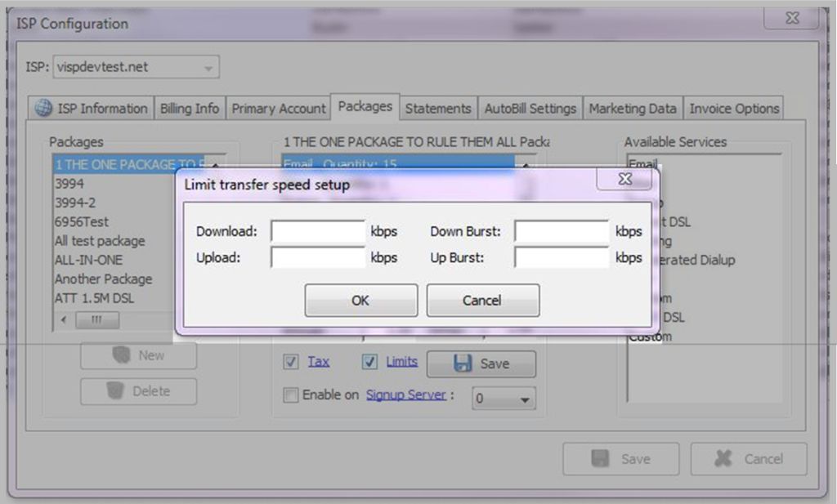Click into the Upload kbps field
837x504 pixels.
click(x=318, y=257)
